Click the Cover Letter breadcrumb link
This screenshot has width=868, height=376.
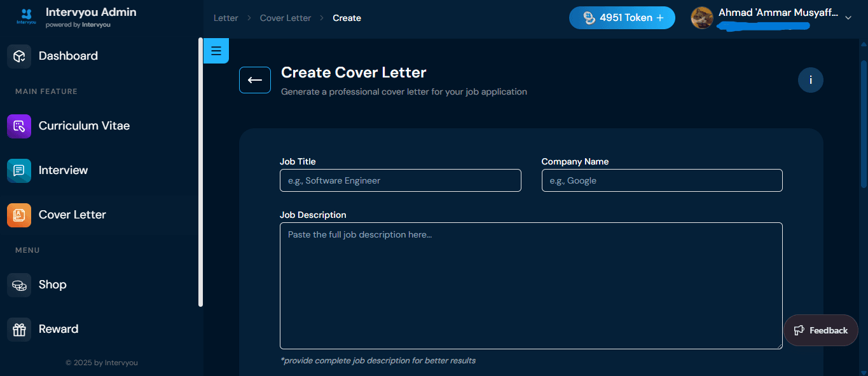click(286, 18)
